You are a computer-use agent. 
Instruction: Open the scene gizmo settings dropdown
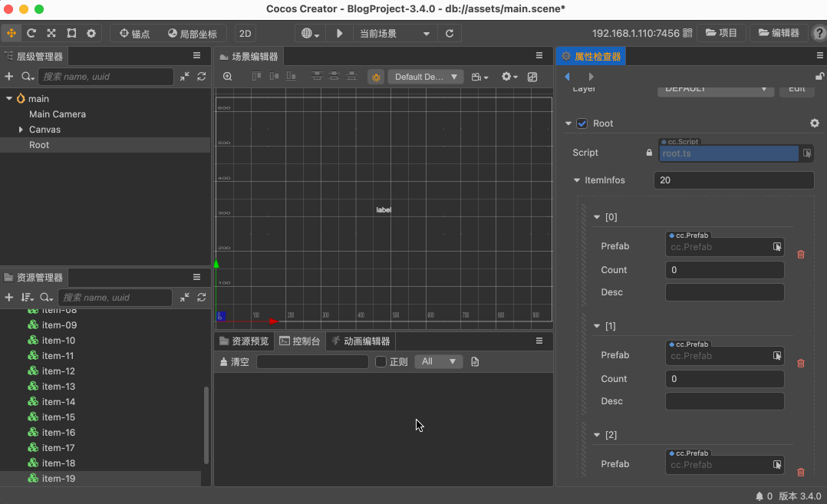(509, 77)
